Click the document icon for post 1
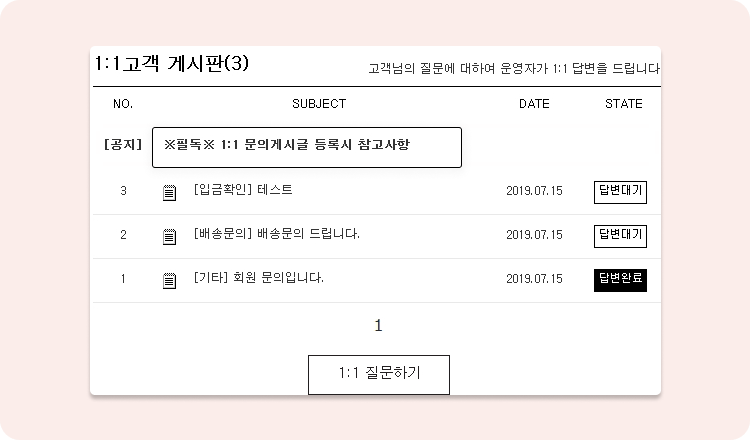The height and width of the screenshot is (440, 750). point(169,280)
